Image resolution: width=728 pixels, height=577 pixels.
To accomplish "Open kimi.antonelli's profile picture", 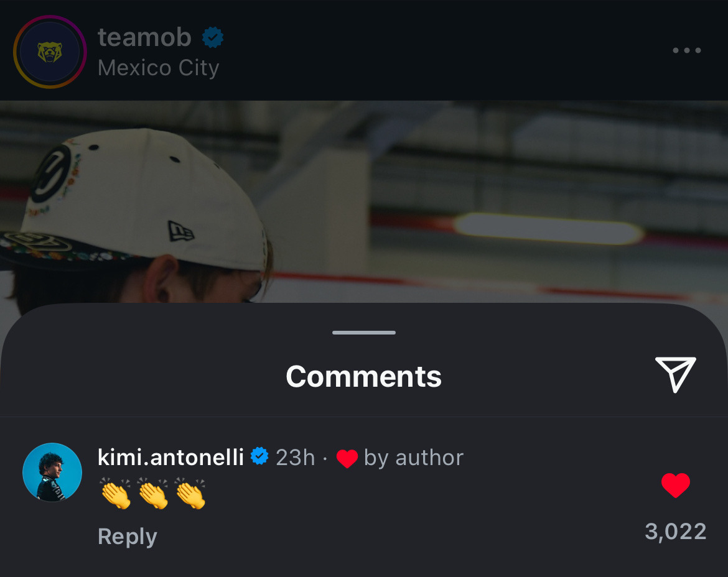I will point(52,472).
